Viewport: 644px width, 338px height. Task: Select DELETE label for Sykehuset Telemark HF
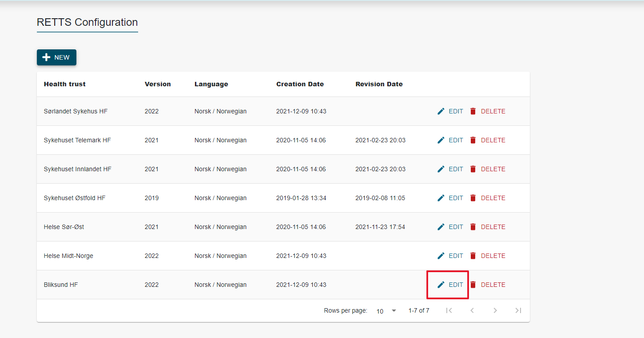point(493,140)
